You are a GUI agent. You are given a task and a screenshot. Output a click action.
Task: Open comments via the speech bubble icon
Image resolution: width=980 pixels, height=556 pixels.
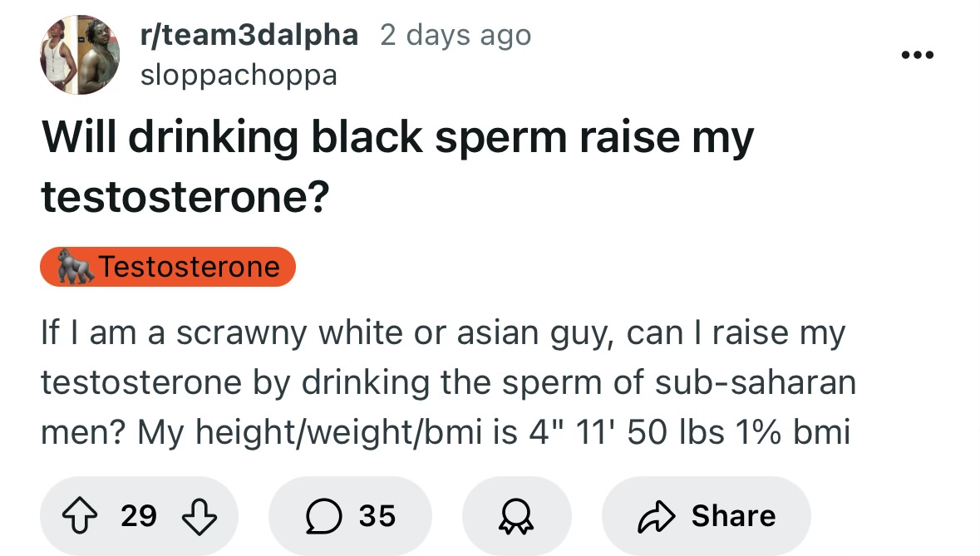click(x=323, y=516)
